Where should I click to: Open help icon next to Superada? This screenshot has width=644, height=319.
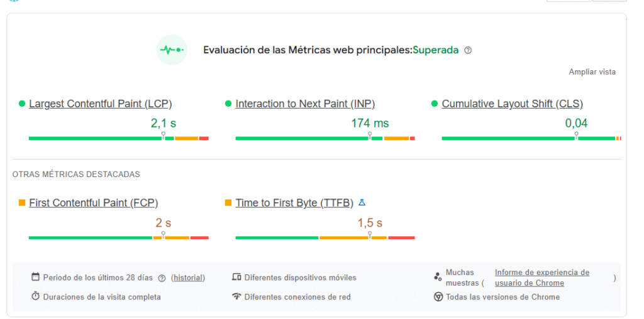(468, 50)
